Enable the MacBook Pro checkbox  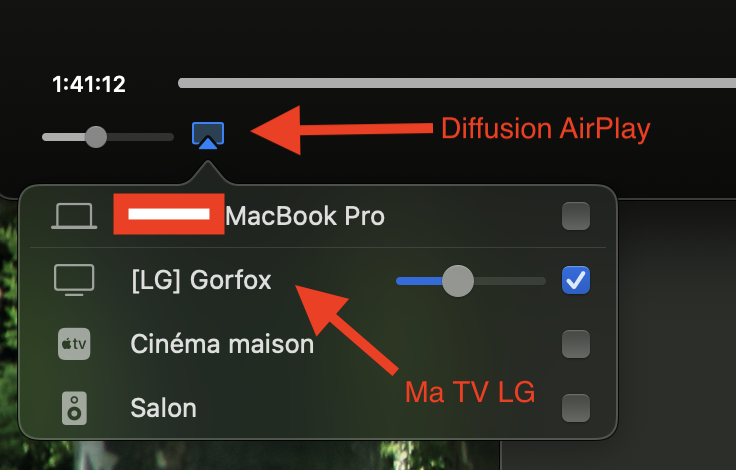click(x=575, y=216)
